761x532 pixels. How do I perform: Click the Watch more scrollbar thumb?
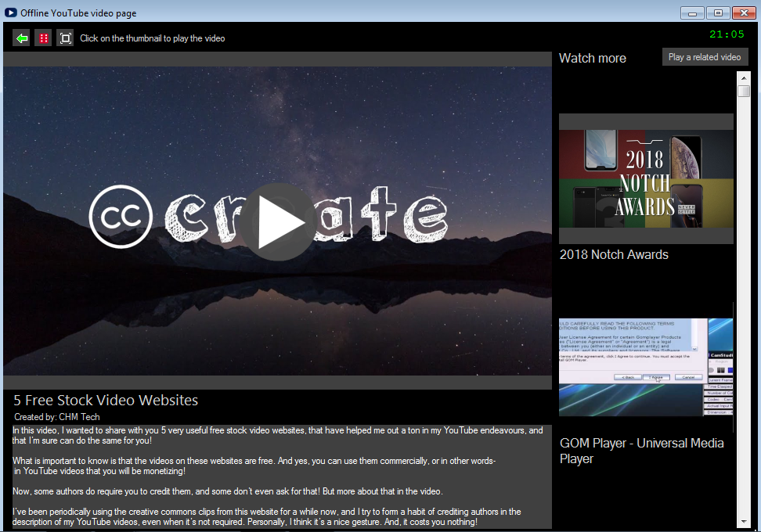(744, 92)
